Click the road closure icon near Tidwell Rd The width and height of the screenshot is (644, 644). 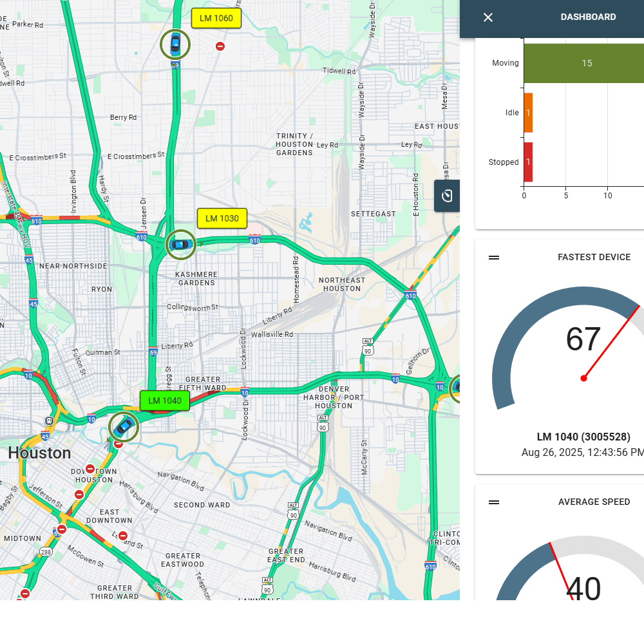tap(220, 46)
